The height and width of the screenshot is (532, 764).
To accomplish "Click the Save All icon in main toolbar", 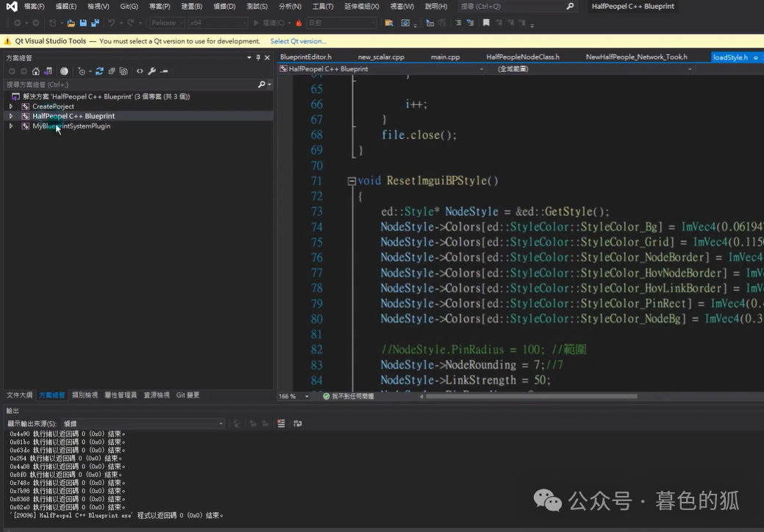I will (x=95, y=23).
